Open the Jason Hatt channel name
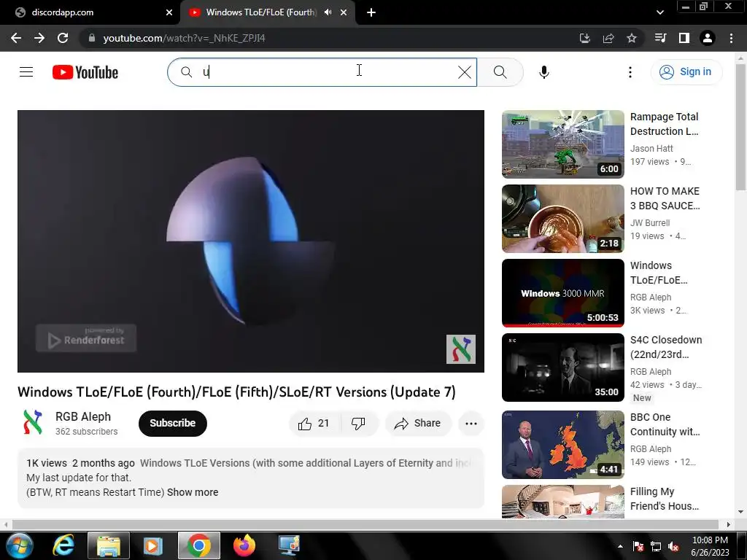747x560 pixels. 651,149
